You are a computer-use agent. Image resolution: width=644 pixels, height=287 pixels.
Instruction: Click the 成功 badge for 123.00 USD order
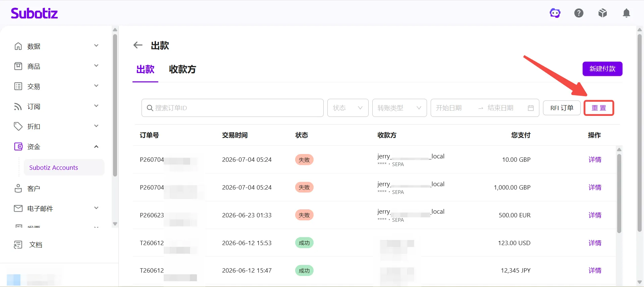(x=304, y=243)
